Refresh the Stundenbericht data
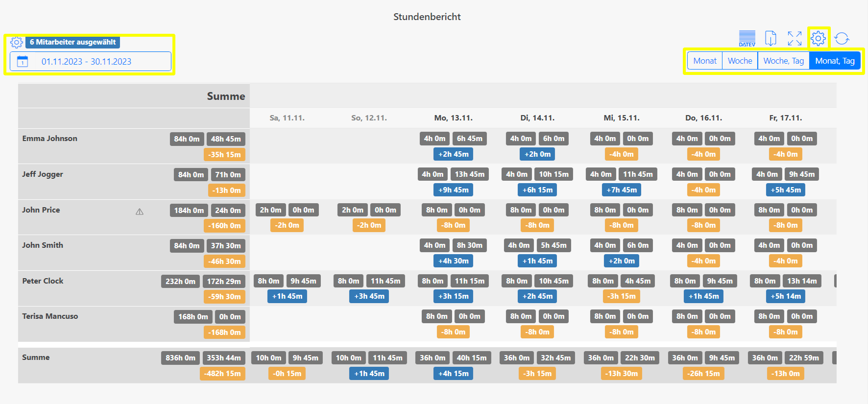 [842, 38]
